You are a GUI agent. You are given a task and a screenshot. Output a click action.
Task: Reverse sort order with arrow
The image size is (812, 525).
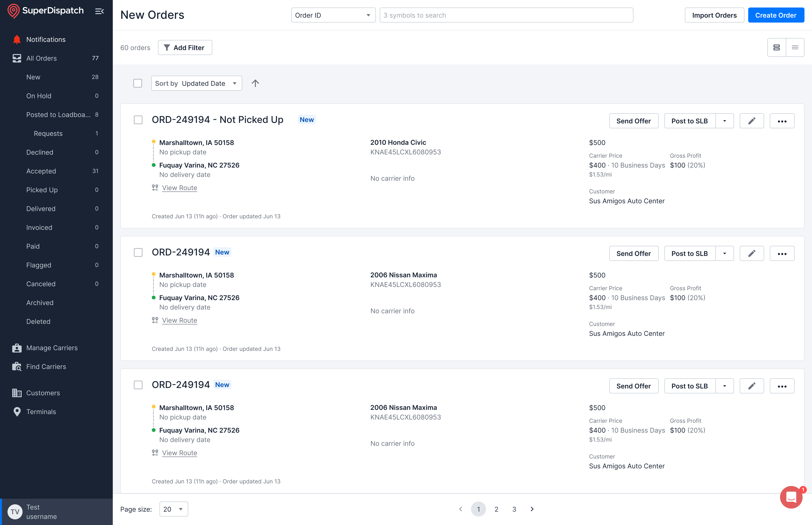click(255, 83)
